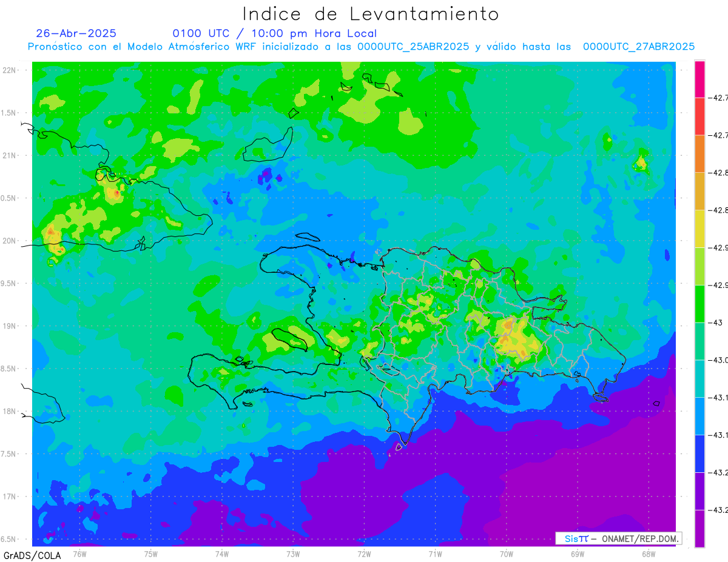Click the 21N latitude label
The width and height of the screenshot is (728, 562).
10,155
